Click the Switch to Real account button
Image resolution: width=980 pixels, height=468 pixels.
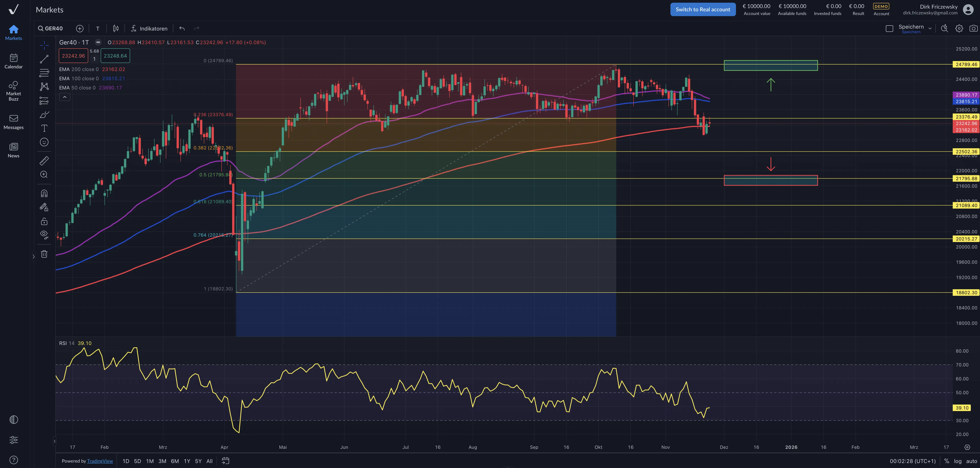click(703, 9)
